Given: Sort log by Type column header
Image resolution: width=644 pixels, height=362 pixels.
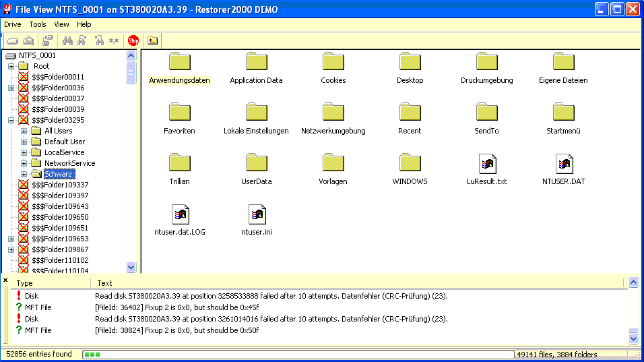Looking at the screenshot, I should [x=50, y=283].
